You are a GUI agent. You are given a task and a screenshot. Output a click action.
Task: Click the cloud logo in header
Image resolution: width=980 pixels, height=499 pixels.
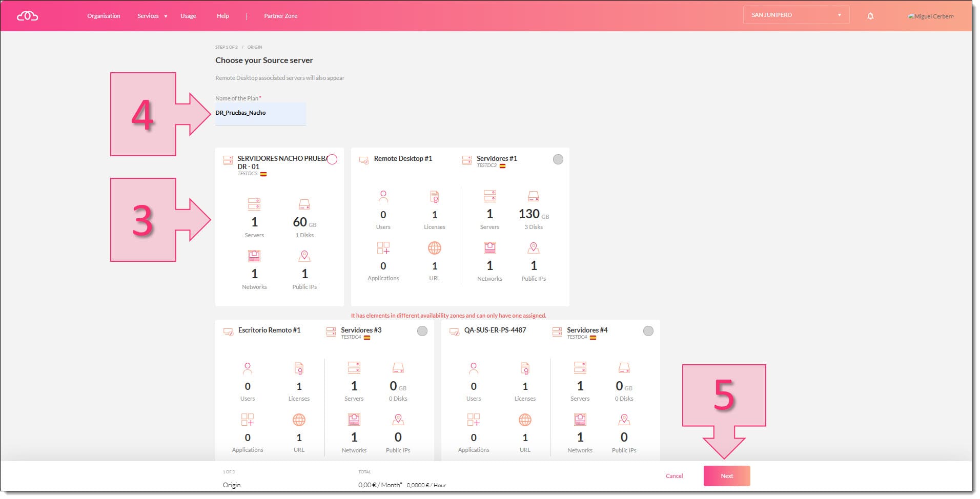tap(28, 16)
